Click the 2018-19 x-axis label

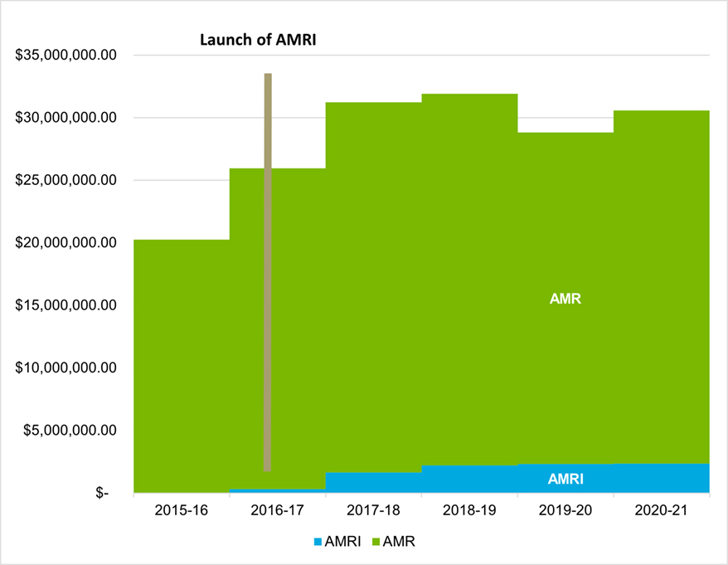coord(469,509)
